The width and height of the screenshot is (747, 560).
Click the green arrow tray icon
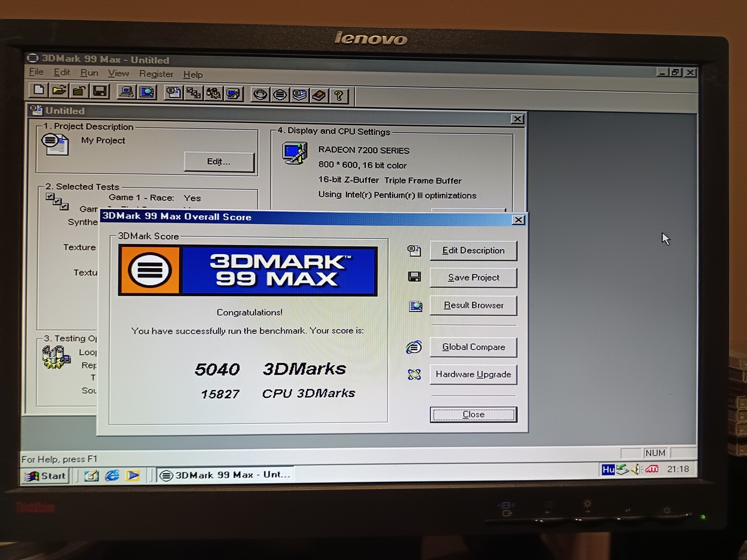[622, 470]
